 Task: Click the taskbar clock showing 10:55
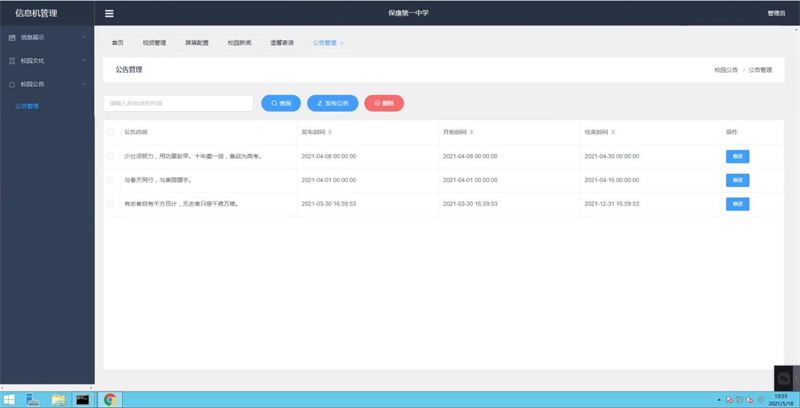point(781,399)
